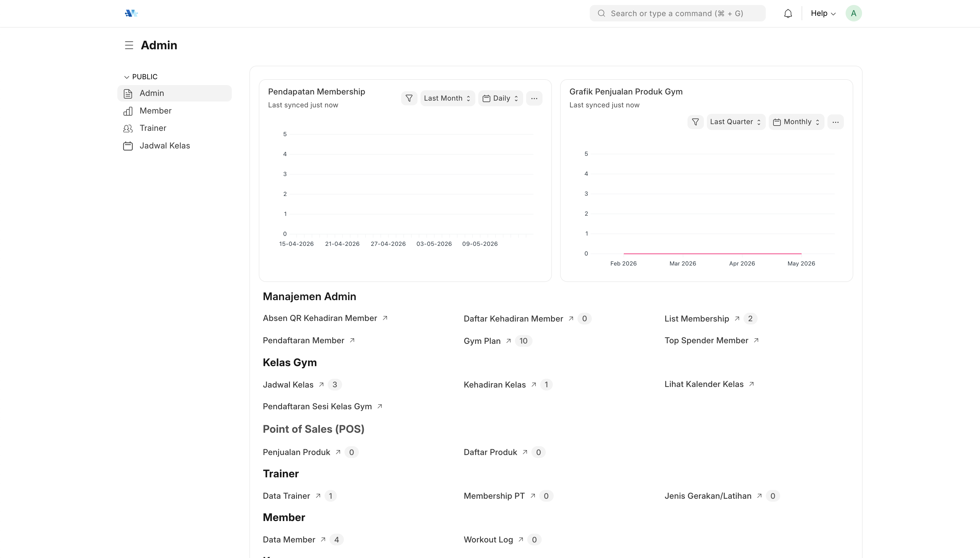
Task: Click arrow icon next to Lihat Kalender Kelas
Action: pos(751,384)
